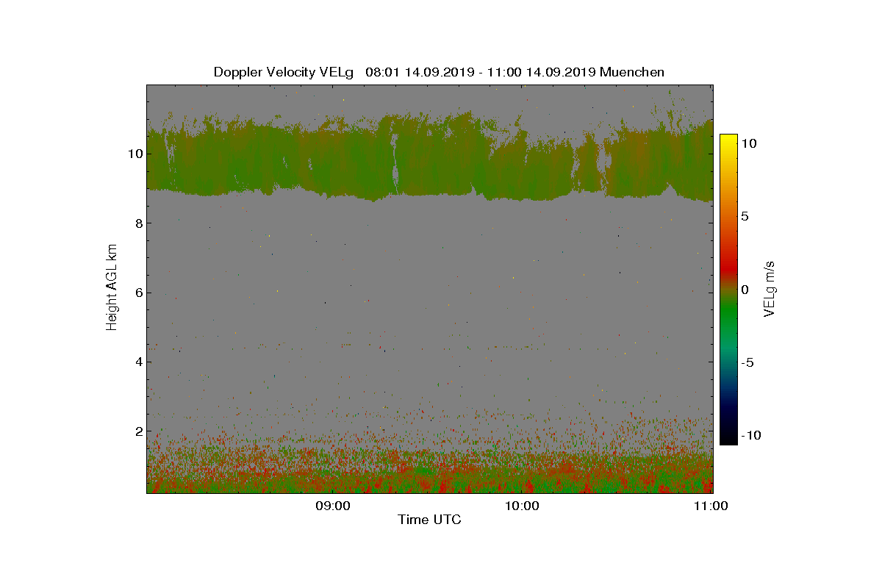This screenshot has width=882, height=588.
Task: Click the yellow top of the colorbar
Action: tap(728, 140)
